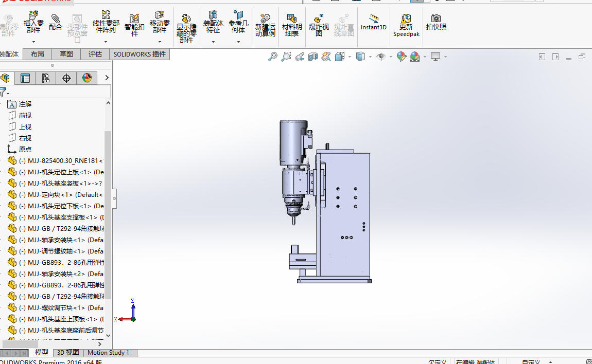Open Reference Geometry (参考几何体) tool
This screenshot has height=364, width=592.
tap(239, 22)
